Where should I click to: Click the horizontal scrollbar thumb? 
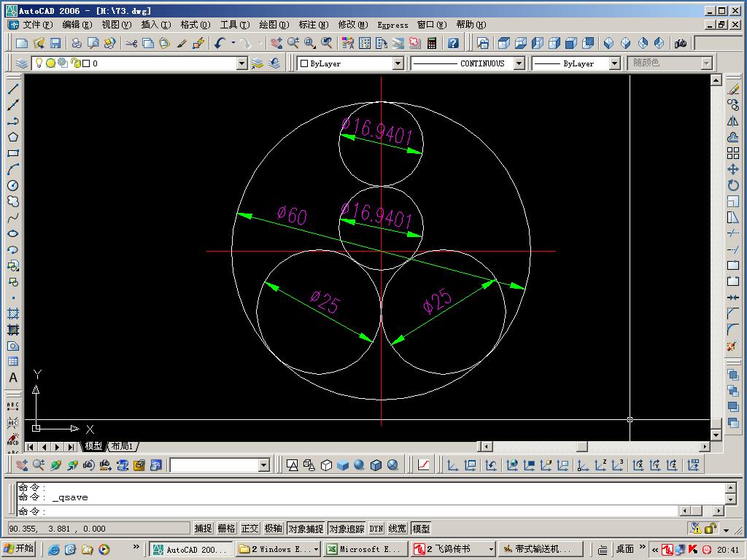[581, 446]
